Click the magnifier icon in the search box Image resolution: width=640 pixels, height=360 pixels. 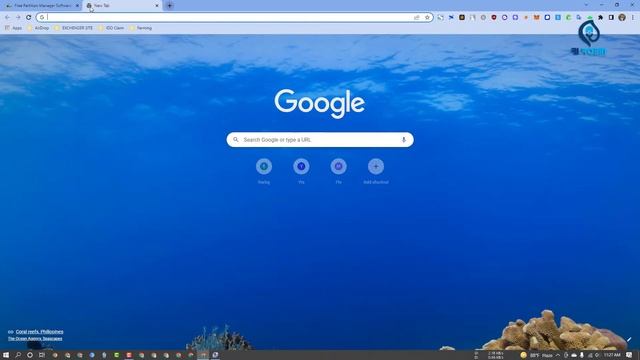(236, 140)
